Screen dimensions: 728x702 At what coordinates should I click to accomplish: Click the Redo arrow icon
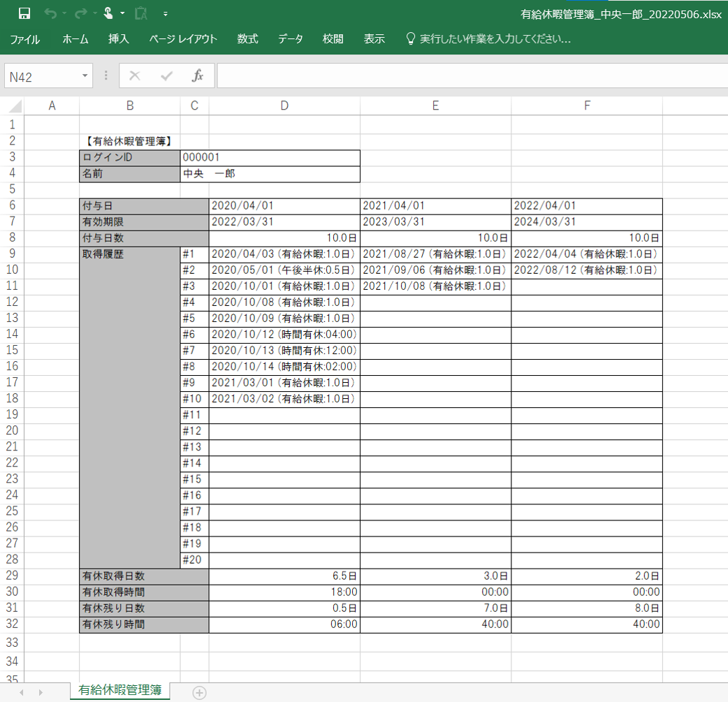pos(80,13)
